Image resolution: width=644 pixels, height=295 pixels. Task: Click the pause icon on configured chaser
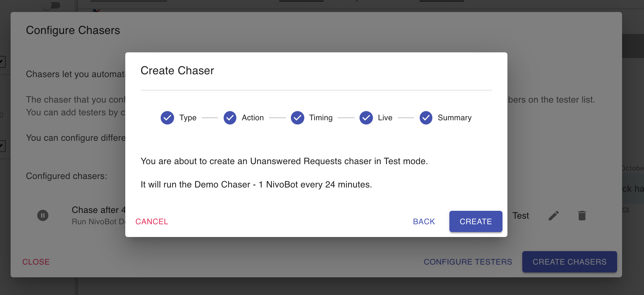click(x=43, y=215)
